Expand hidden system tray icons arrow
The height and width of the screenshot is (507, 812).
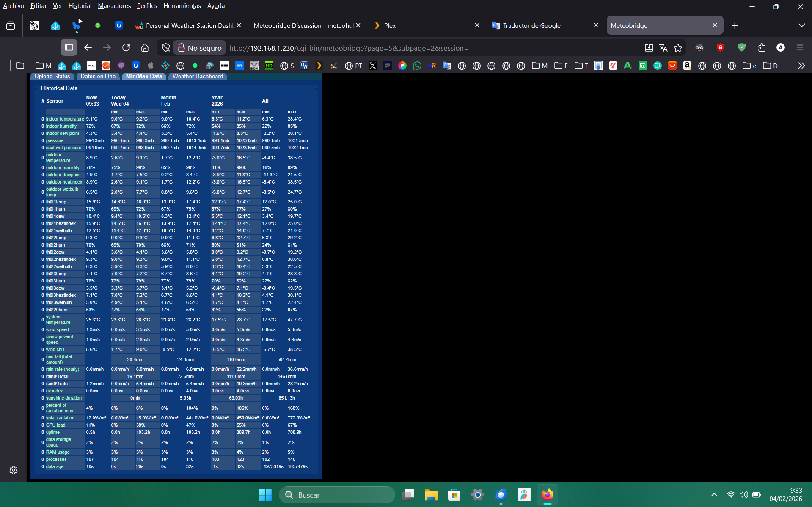click(714, 495)
